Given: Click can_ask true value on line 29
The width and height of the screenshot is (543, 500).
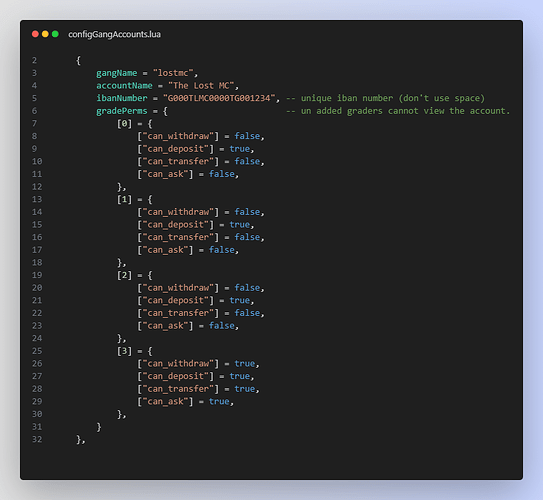Looking at the screenshot, I should pos(219,402).
